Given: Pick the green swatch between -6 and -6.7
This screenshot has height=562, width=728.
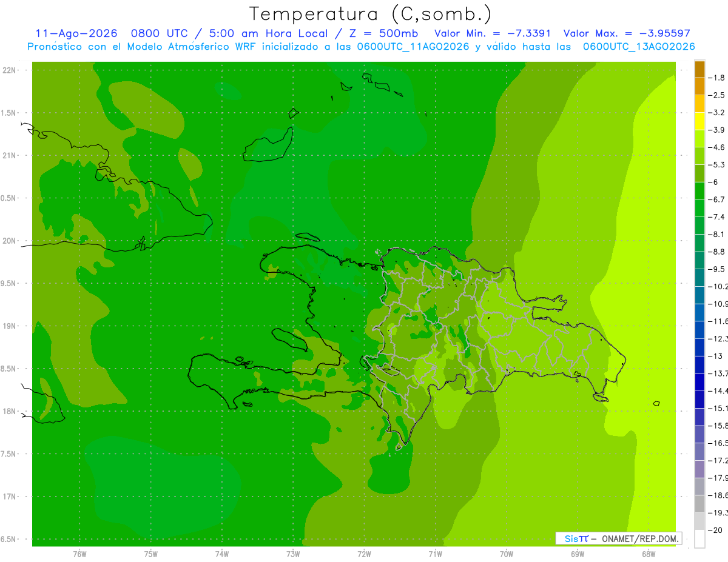Looking at the screenshot, I should click(699, 191).
